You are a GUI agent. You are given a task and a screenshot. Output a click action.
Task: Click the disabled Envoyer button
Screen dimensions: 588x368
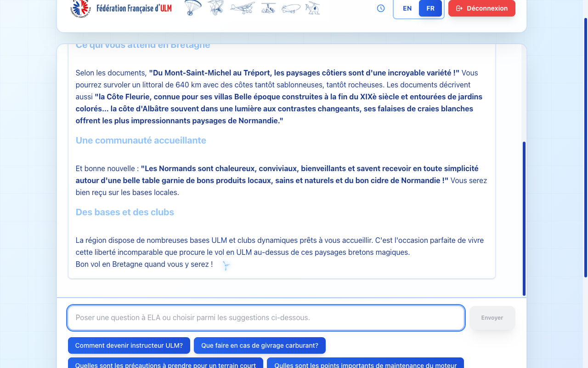(x=492, y=318)
